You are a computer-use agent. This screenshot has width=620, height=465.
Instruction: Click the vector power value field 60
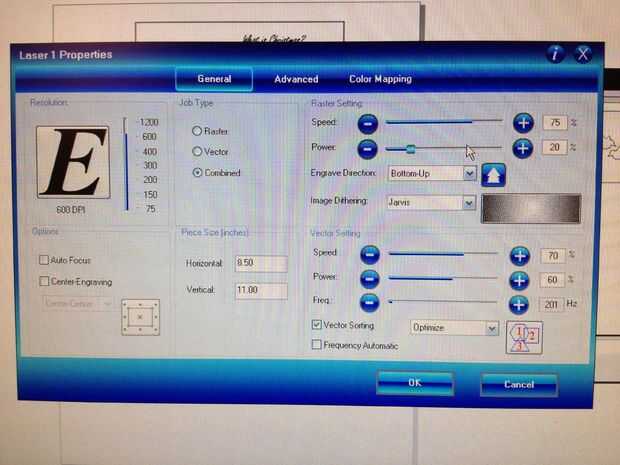click(552, 280)
